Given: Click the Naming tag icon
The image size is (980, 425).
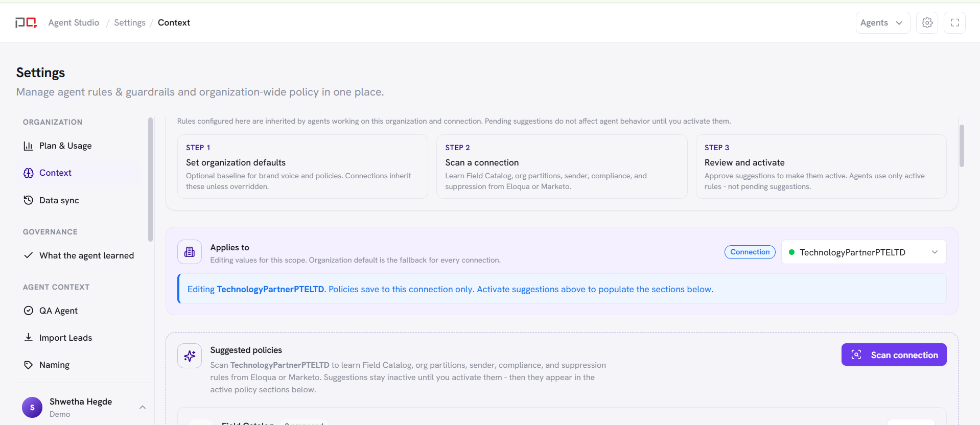Looking at the screenshot, I should 29,365.
